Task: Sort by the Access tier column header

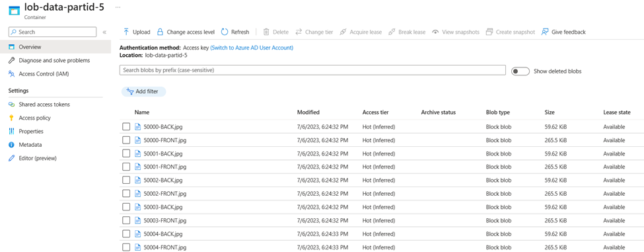Action: 375,112
